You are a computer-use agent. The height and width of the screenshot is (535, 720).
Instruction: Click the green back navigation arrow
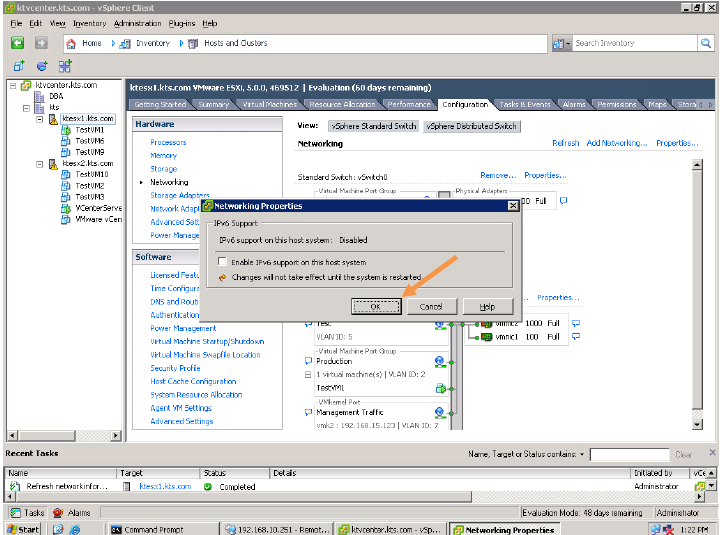17,43
